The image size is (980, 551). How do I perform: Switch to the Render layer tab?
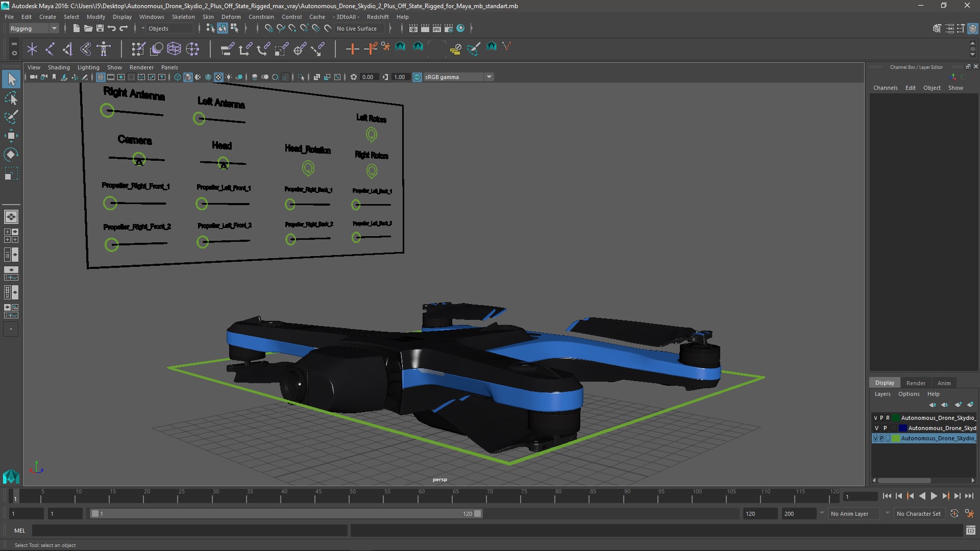(916, 383)
